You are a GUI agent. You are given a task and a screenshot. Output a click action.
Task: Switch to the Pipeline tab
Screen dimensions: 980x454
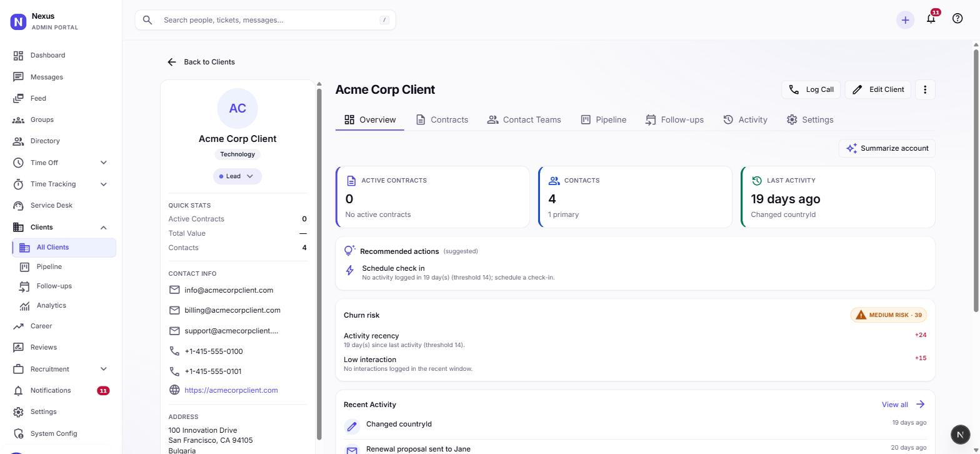pyautogui.click(x=603, y=119)
